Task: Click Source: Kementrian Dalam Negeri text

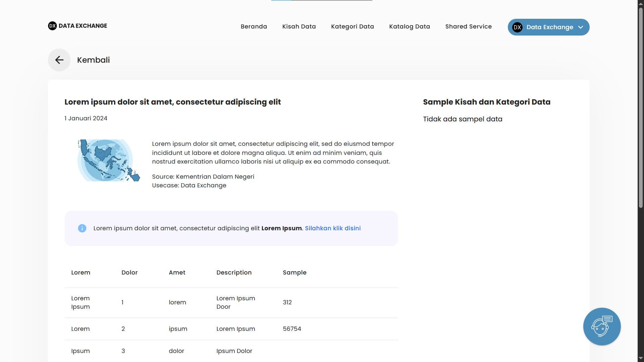Action: click(203, 177)
